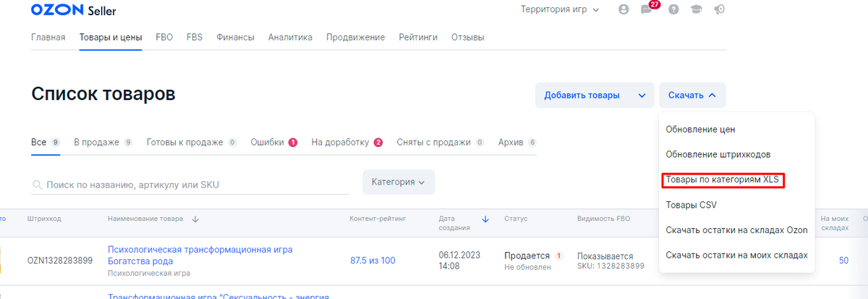Screen dimensions: 868x299
Task: Open chat messages with 27 badge
Action: (647, 9)
